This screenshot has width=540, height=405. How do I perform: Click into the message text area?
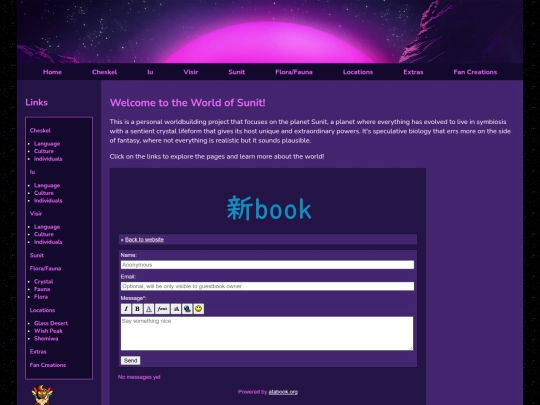pos(267,333)
